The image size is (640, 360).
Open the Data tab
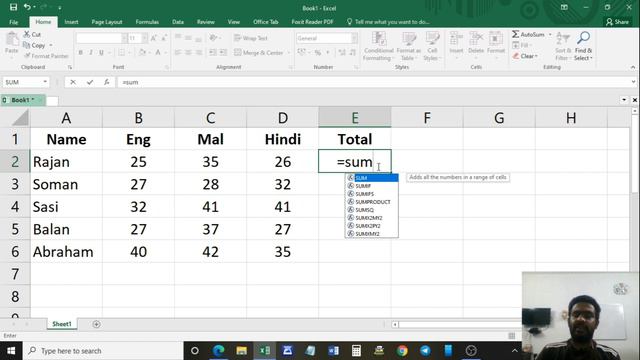pyautogui.click(x=178, y=22)
